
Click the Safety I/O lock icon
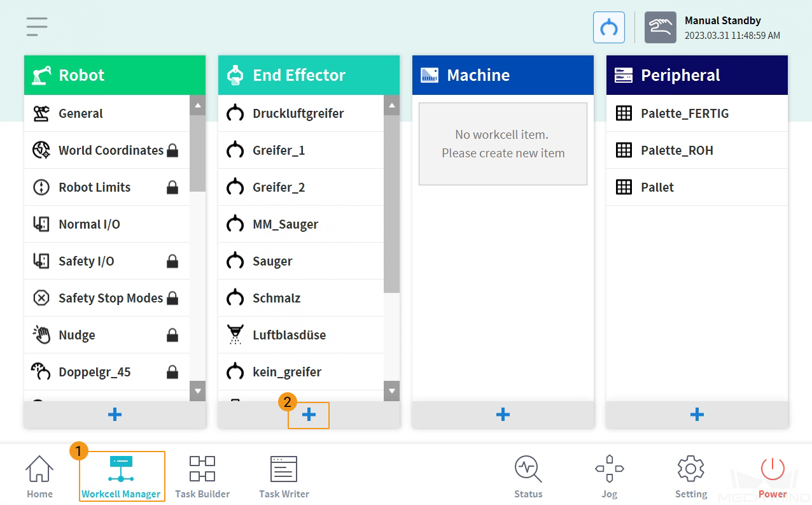pos(172,261)
